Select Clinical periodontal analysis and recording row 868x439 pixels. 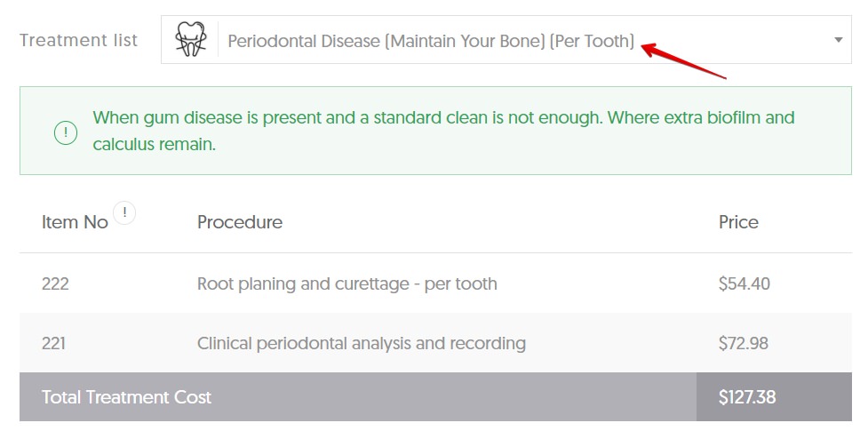coord(362,343)
